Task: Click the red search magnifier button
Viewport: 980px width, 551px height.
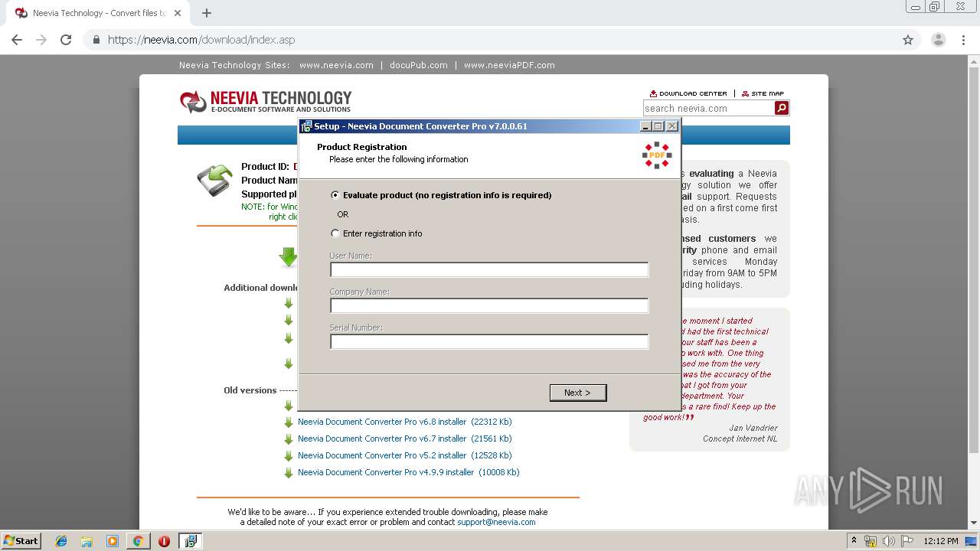Action: tap(782, 108)
